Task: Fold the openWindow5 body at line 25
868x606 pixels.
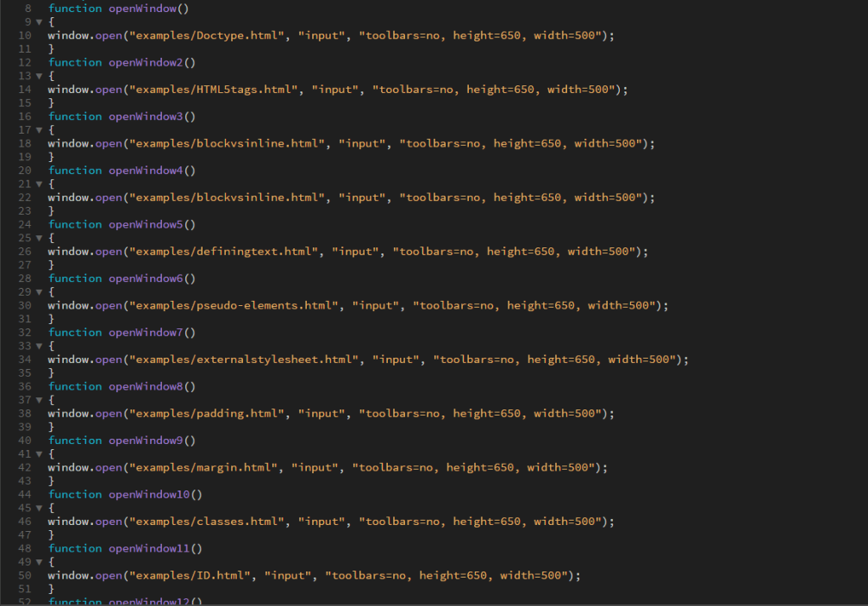Action: (x=39, y=238)
